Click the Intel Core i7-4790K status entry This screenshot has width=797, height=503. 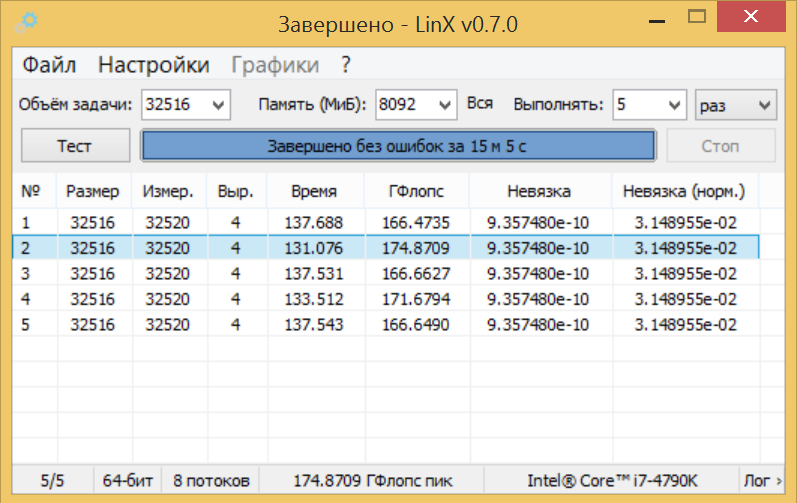pos(612,480)
